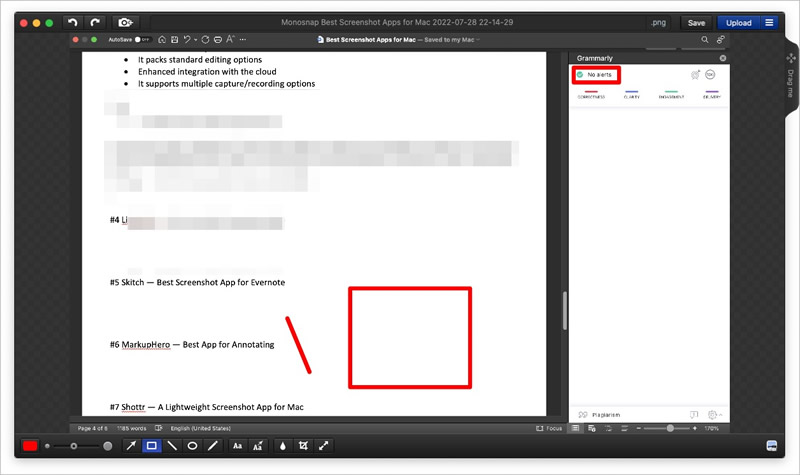Image resolution: width=800 pixels, height=475 pixels.
Task: Switch to Word print layout view
Action: [575, 429]
